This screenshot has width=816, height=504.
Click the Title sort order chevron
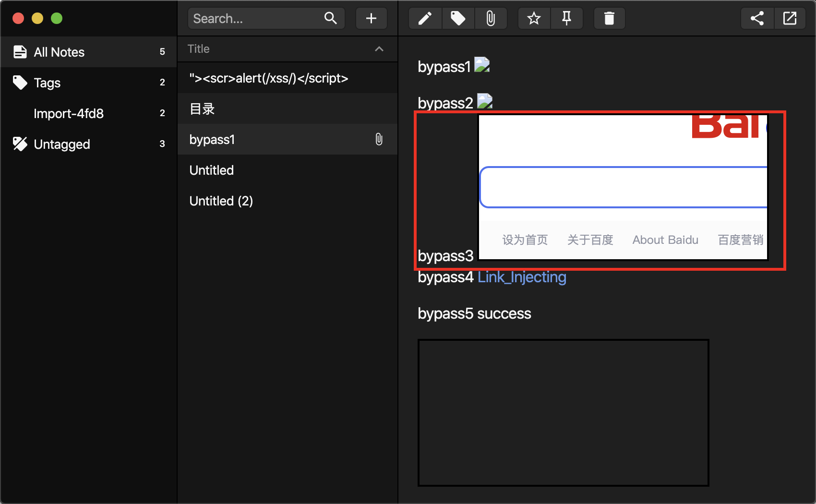click(379, 48)
